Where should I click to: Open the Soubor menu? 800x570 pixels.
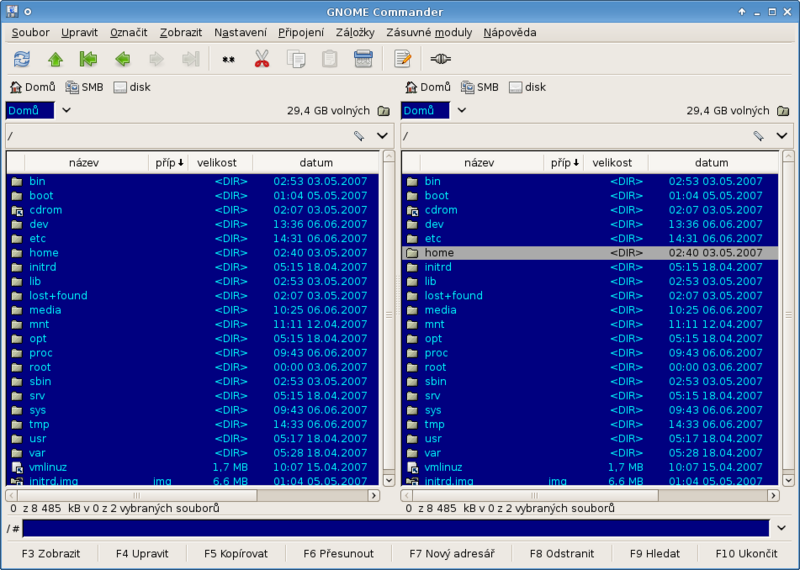pyautogui.click(x=31, y=33)
